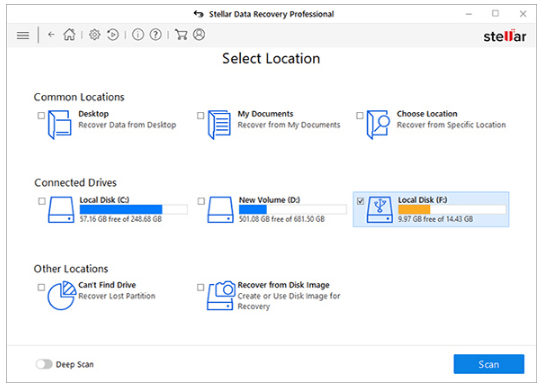
Task: Click "501.08 GB free of 681.50 GB" text
Action: click(x=282, y=219)
